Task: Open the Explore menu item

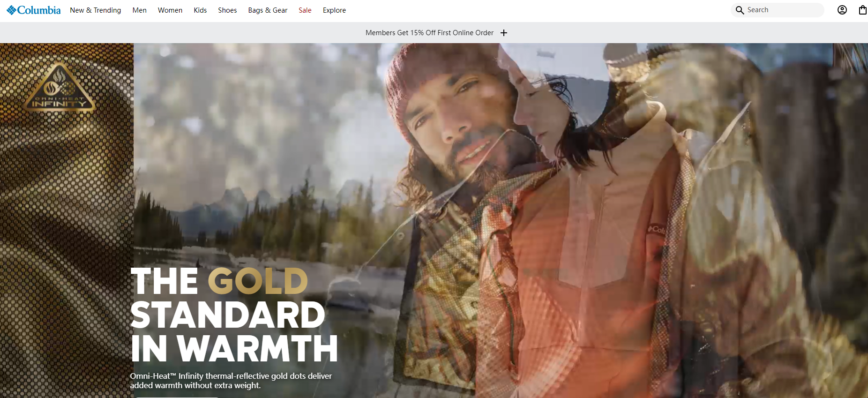Action: [x=334, y=10]
